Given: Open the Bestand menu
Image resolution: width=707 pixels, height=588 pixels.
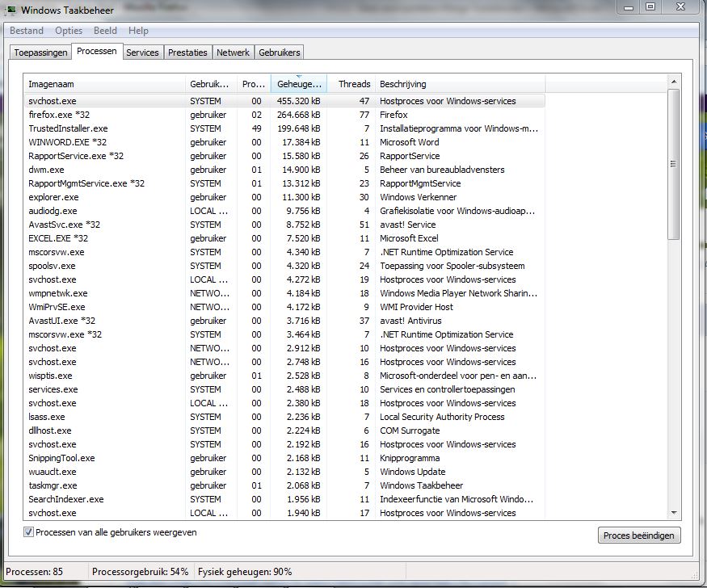Looking at the screenshot, I should [27, 31].
